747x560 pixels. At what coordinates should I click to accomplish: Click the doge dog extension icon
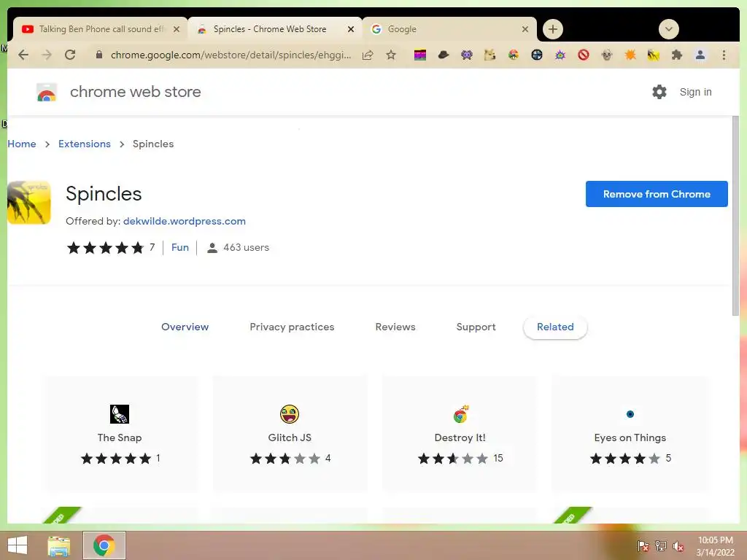[x=489, y=55]
